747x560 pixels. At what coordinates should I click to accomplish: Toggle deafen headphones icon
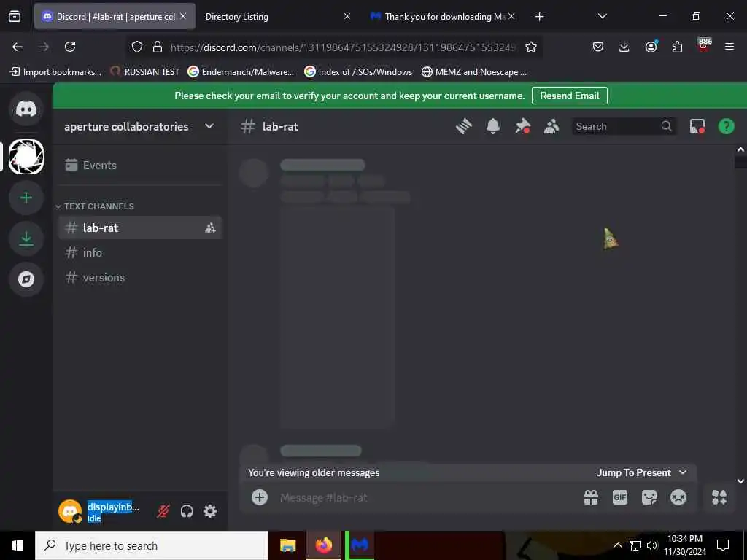pyautogui.click(x=187, y=511)
